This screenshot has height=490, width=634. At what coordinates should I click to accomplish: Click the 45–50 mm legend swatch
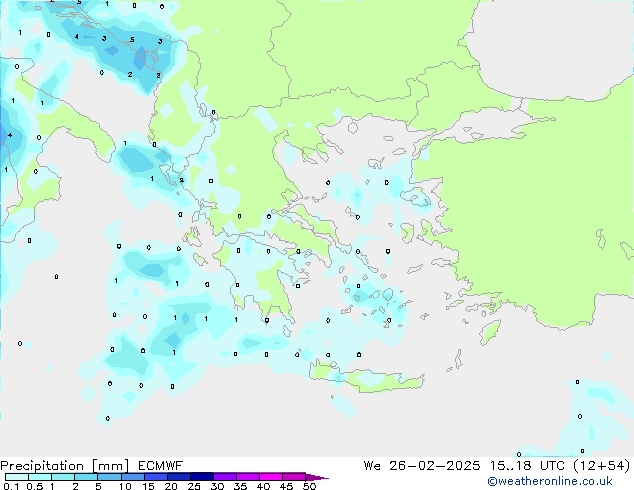[x=293, y=477]
